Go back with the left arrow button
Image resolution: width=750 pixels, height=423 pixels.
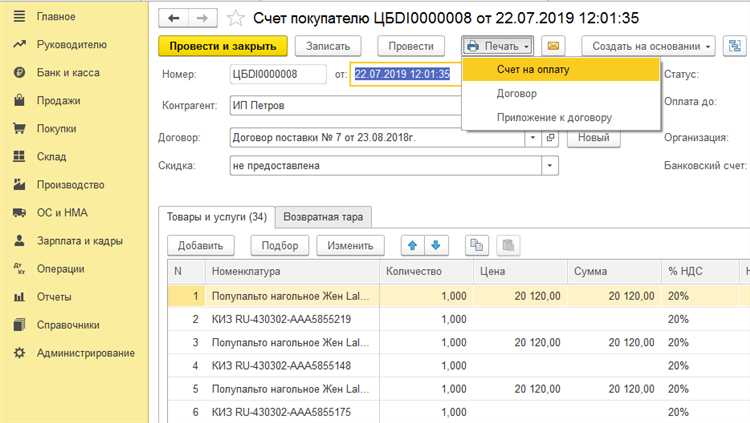pyautogui.click(x=174, y=18)
